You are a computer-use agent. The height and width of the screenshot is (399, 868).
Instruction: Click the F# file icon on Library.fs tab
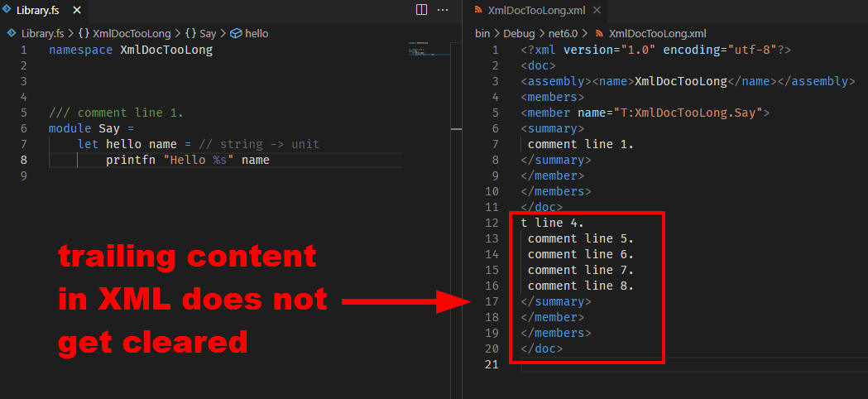pos(7,11)
